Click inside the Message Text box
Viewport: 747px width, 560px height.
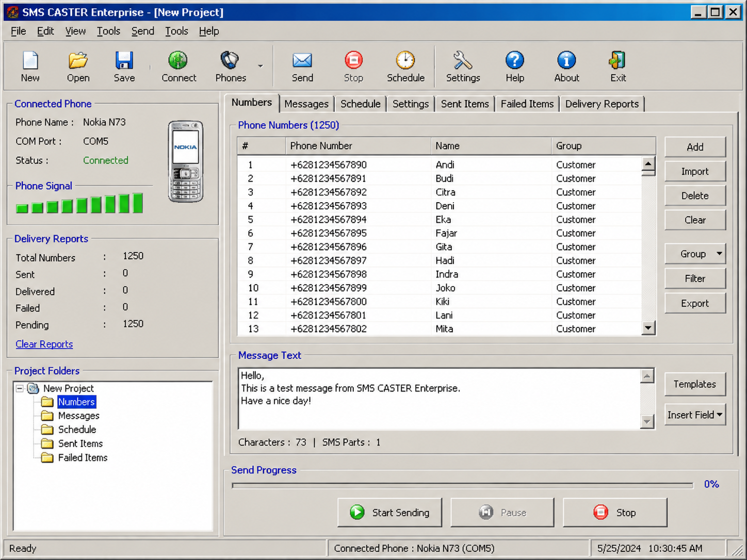coord(439,399)
